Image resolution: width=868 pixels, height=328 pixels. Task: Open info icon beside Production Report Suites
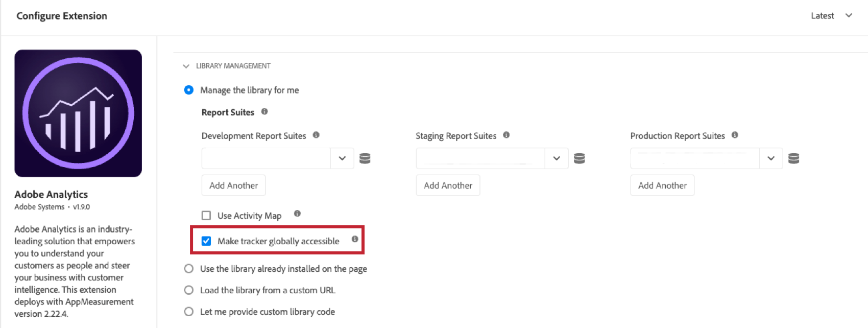(735, 135)
